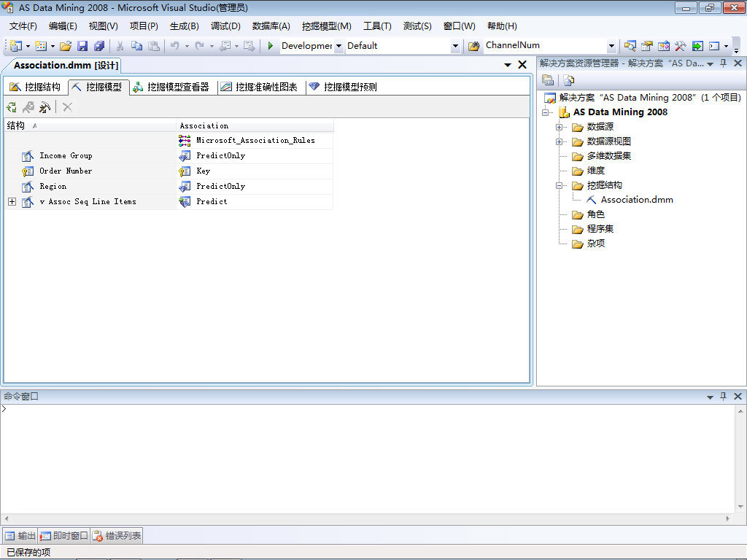747x560 pixels.
Task: Open the Default platform dropdown
Action: coord(455,46)
